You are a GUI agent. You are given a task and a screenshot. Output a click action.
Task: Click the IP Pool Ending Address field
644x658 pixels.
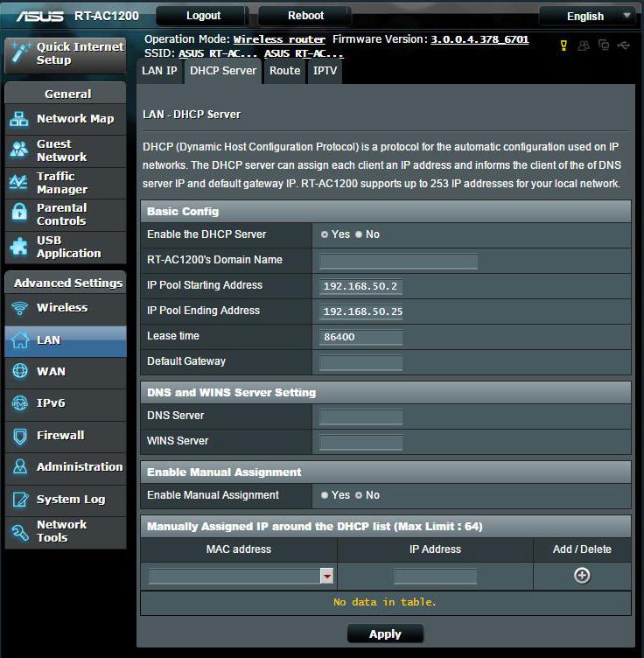tap(360, 311)
